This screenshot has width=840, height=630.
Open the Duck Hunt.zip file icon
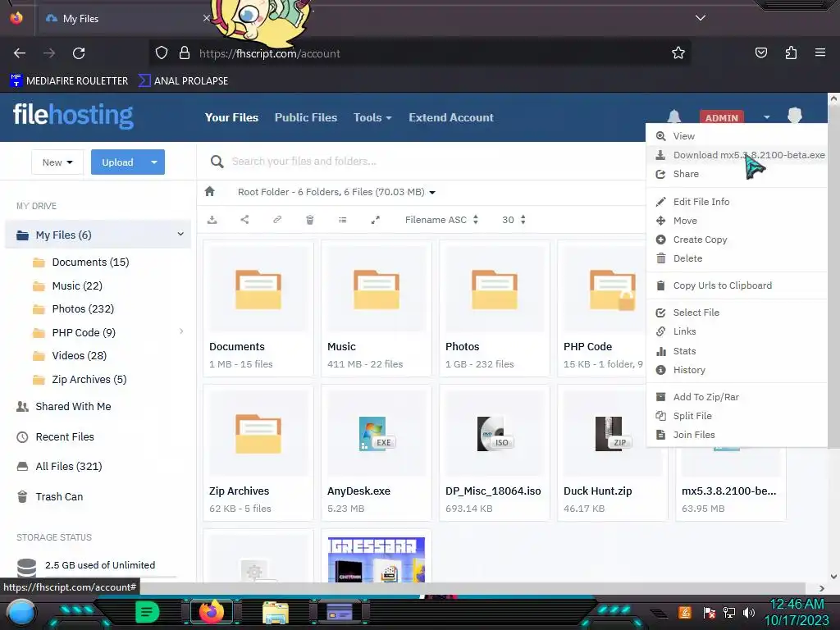[612, 433]
